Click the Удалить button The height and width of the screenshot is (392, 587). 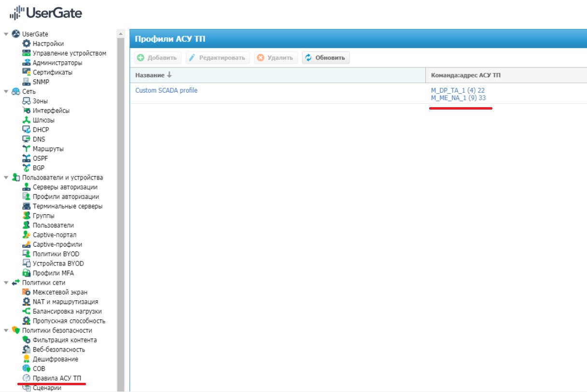tap(275, 58)
